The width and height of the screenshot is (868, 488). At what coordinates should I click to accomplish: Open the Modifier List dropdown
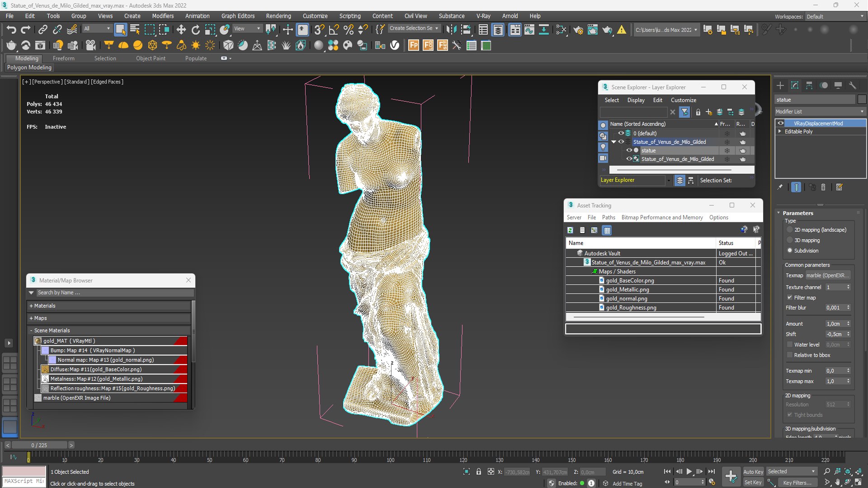point(820,112)
